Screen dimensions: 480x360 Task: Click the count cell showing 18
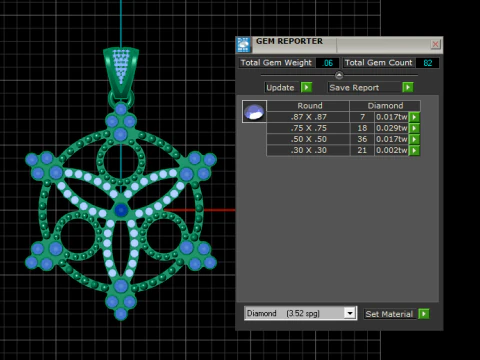362,128
